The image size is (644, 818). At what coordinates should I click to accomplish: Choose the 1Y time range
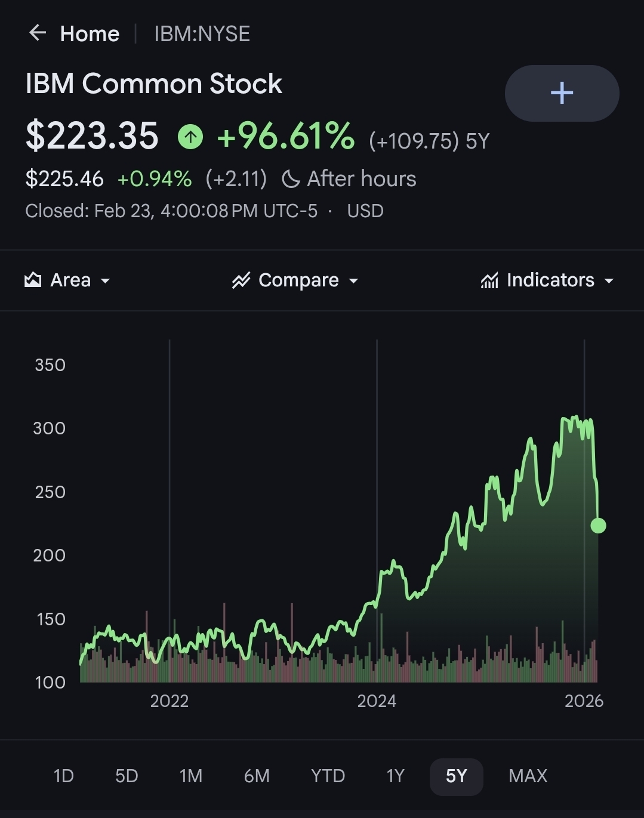tap(395, 776)
